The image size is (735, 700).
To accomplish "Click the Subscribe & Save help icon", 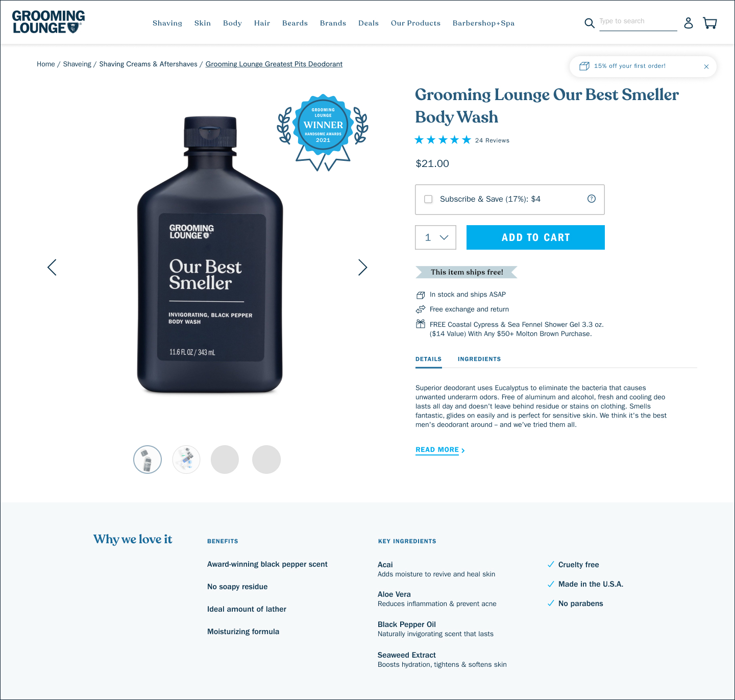I will click(x=592, y=199).
